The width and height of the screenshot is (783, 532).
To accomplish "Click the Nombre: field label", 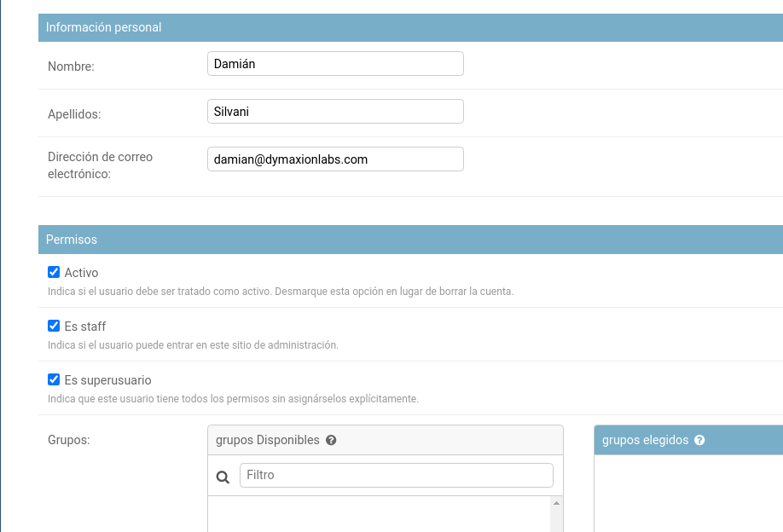I will [x=71, y=66].
